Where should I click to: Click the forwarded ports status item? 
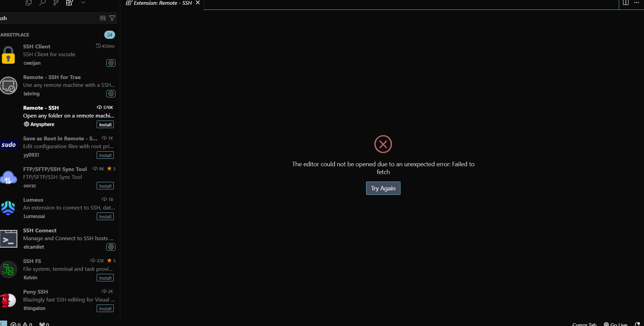[44, 324]
